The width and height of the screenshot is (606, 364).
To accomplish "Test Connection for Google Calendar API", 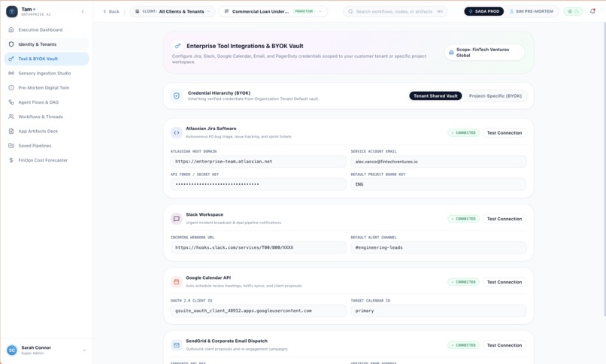I will pyautogui.click(x=504, y=282).
